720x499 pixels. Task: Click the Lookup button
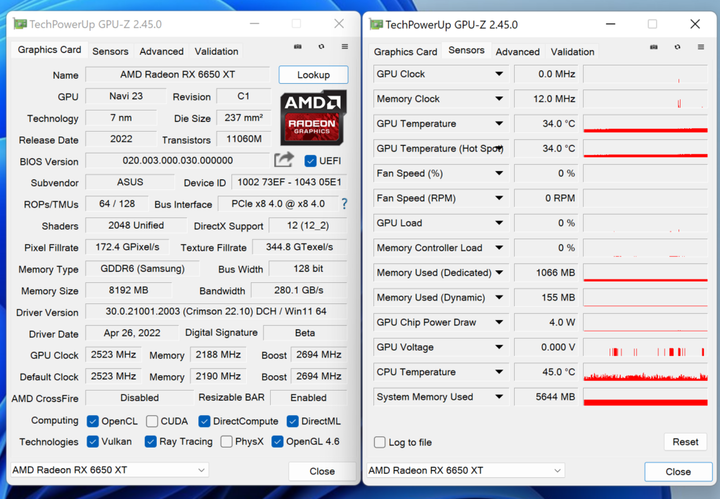pos(313,75)
